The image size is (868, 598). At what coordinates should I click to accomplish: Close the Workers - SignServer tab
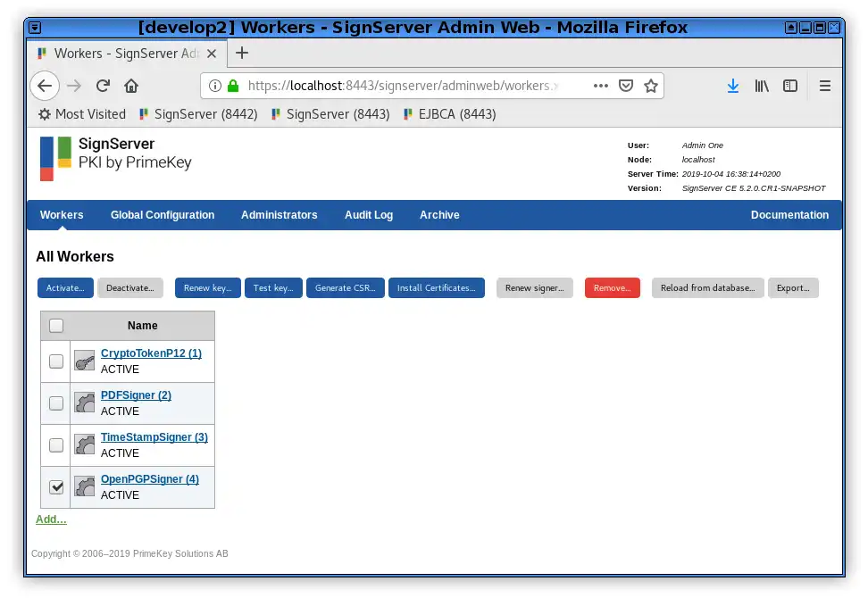coord(212,54)
